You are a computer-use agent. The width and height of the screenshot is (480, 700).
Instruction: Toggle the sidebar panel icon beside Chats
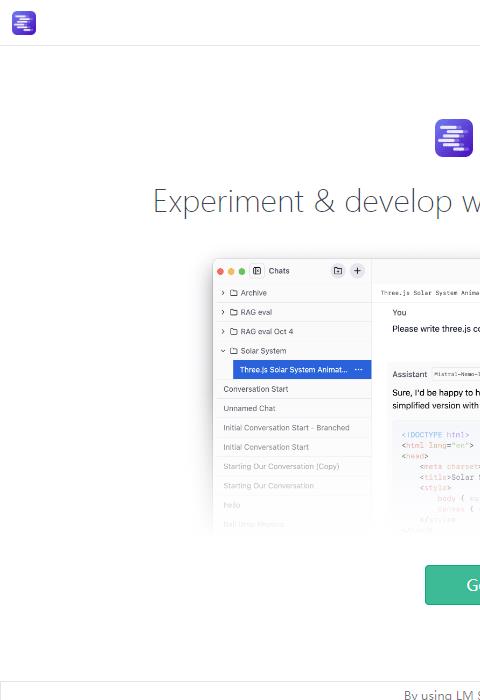(x=257, y=271)
